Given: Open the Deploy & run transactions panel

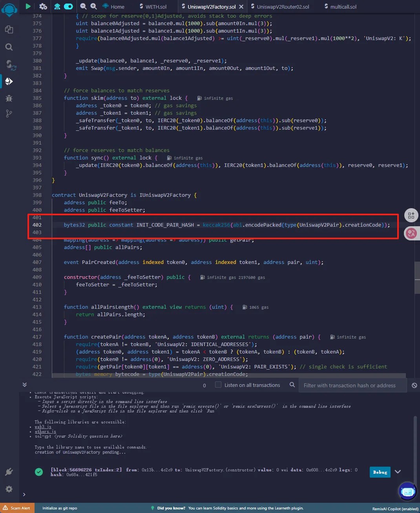Looking at the screenshot, I should 9,81.
